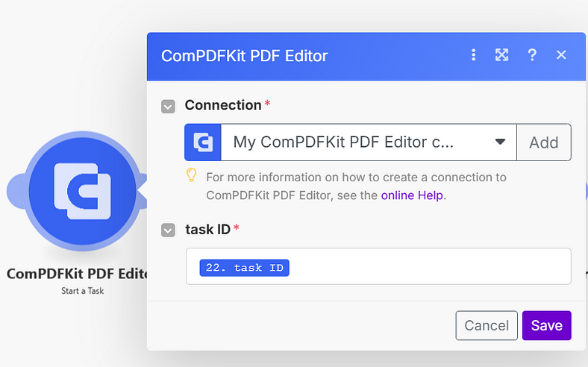
Task: Save the module settings
Action: tap(547, 325)
